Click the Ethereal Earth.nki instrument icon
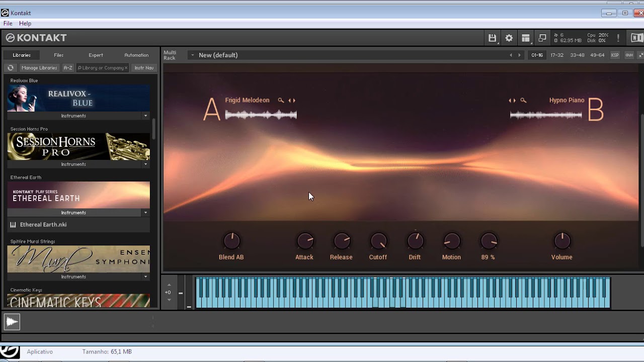The height and width of the screenshot is (362, 644). [x=13, y=225]
